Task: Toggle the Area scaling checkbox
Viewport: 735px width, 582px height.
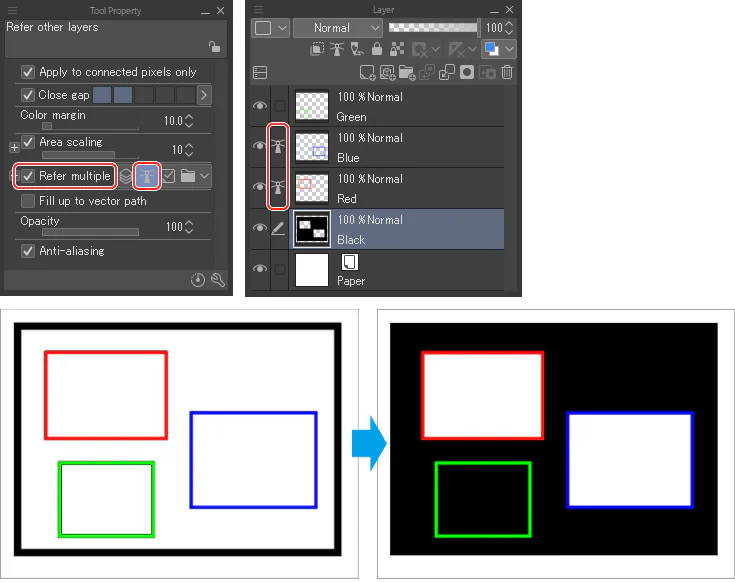Action: coord(28,142)
